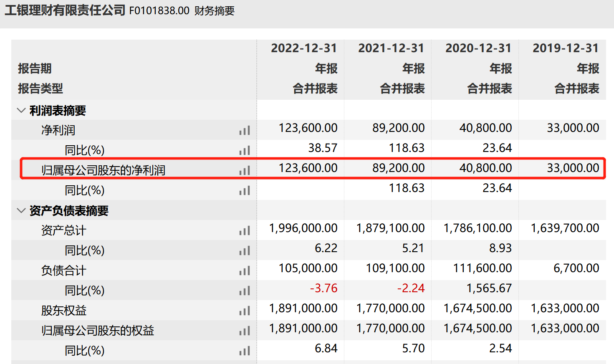Select the red -2.24 growth value

pyautogui.click(x=411, y=288)
